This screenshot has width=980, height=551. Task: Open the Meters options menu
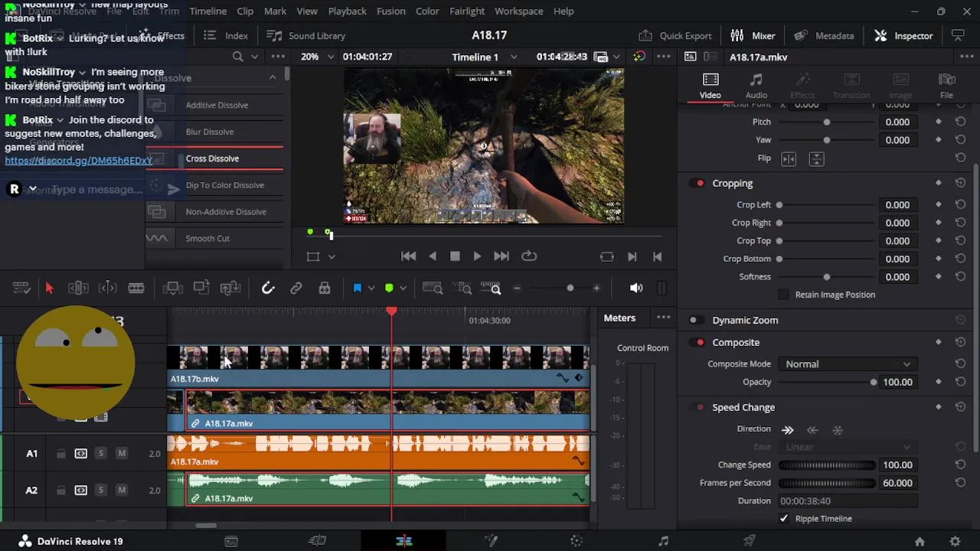[663, 318]
